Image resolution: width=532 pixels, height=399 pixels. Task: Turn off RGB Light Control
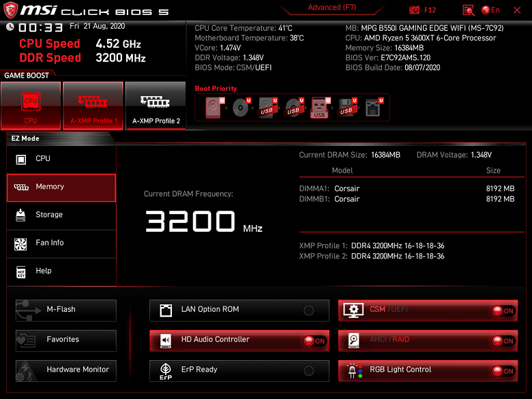coord(503,371)
